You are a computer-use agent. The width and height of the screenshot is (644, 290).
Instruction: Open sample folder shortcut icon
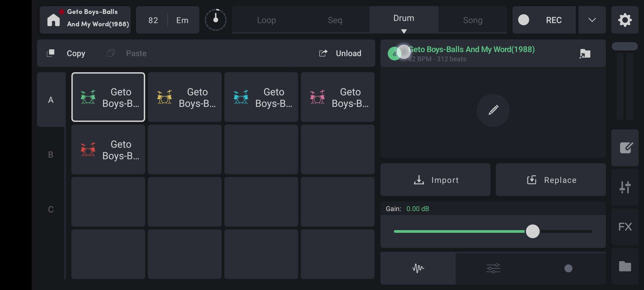585,53
